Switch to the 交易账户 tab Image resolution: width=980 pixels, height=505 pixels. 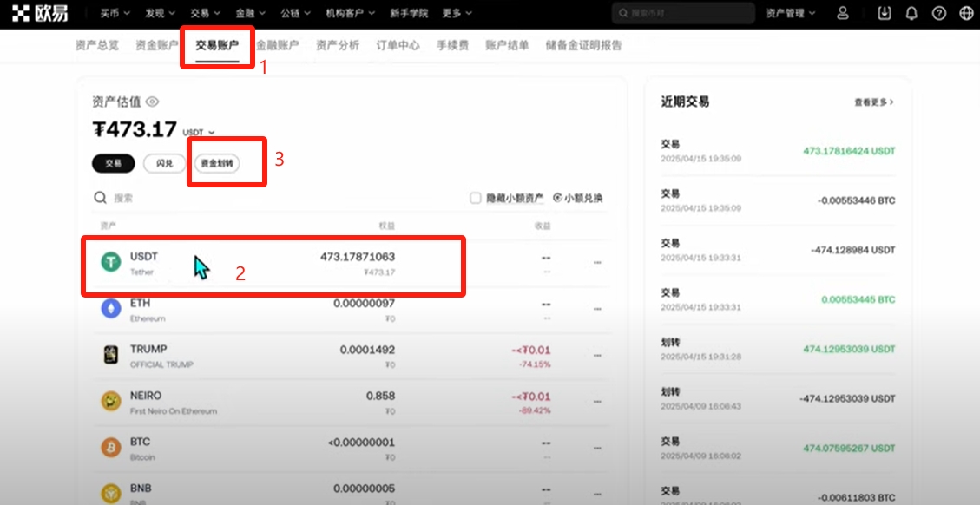(x=217, y=45)
